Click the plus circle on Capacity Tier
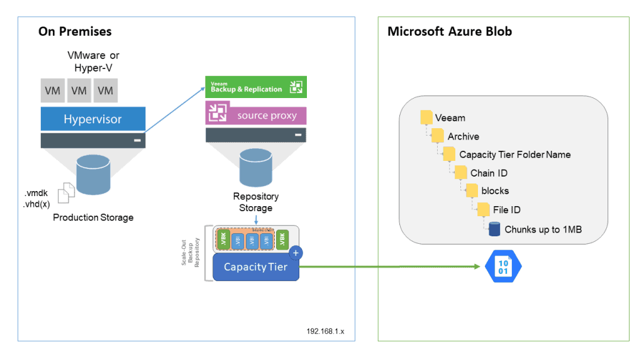This screenshot has height=362, width=644. coord(296,253)
